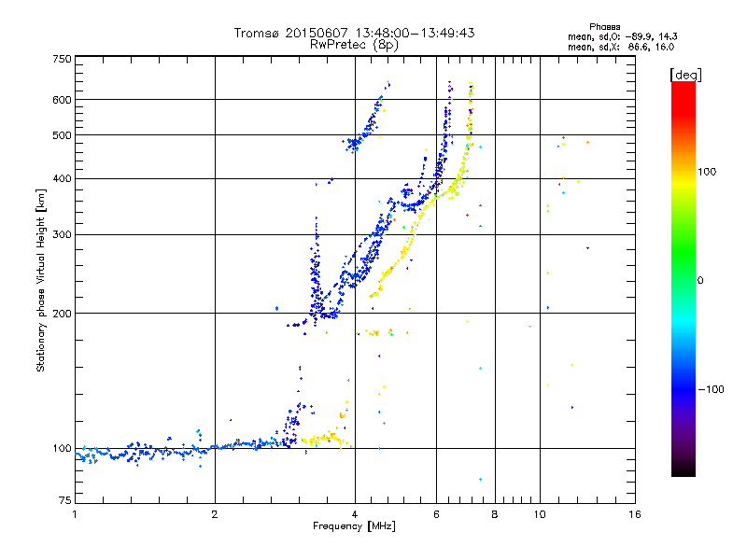Viewport: 747px width, 560px height.
Task: Click the y-axis tick label '300'
Action: [x=62, y=235]
